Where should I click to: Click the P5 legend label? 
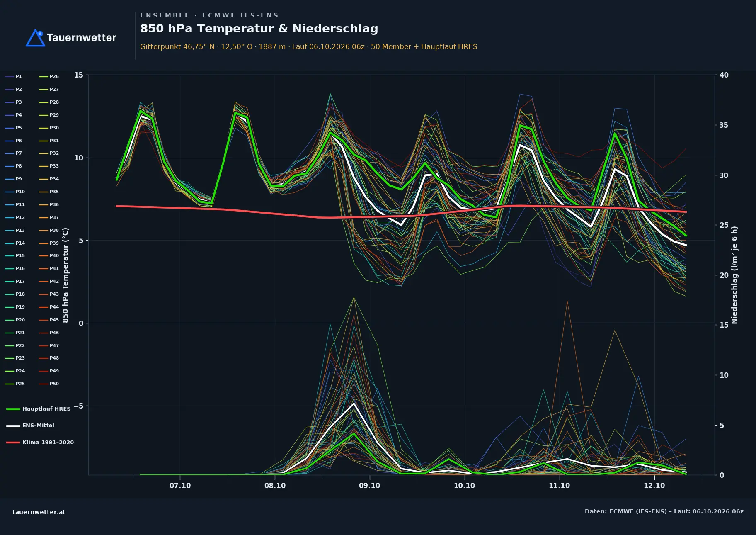tap(19, 128)
